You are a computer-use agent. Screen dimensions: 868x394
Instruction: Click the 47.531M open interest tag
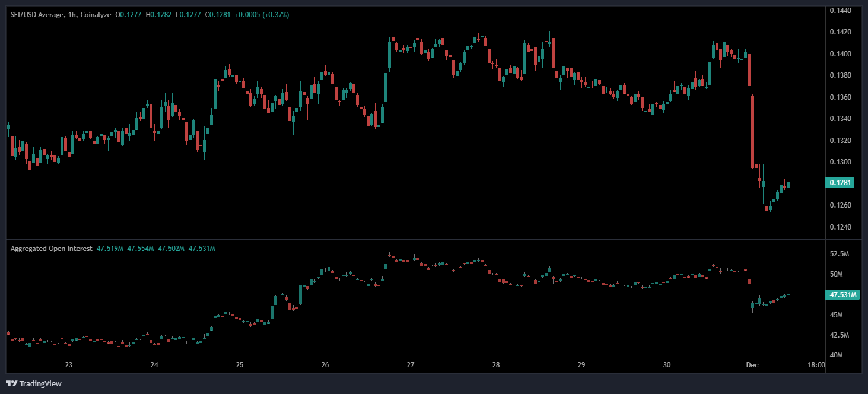(841, 295)
